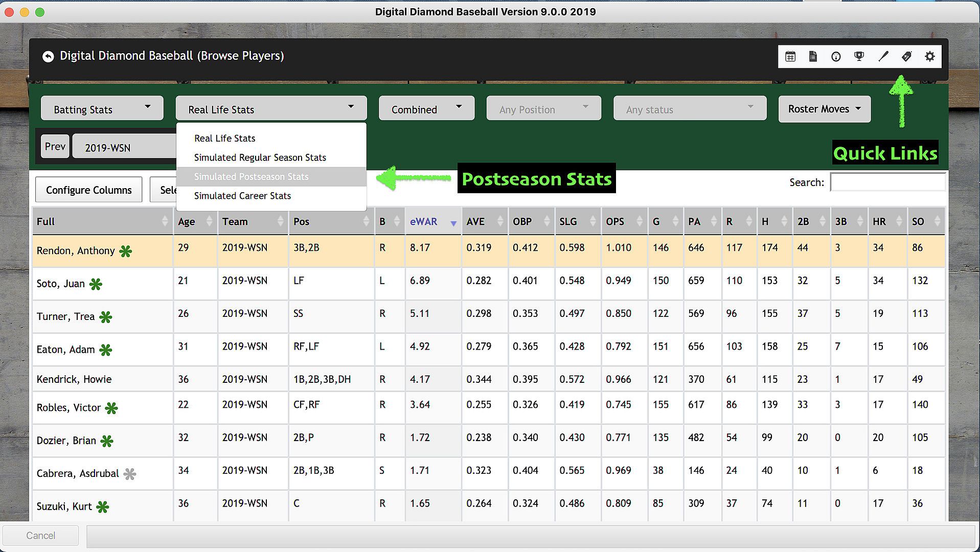Expand the Combined dropdown
The height and width of the screenshot is (552, 980).
(426, 109)
